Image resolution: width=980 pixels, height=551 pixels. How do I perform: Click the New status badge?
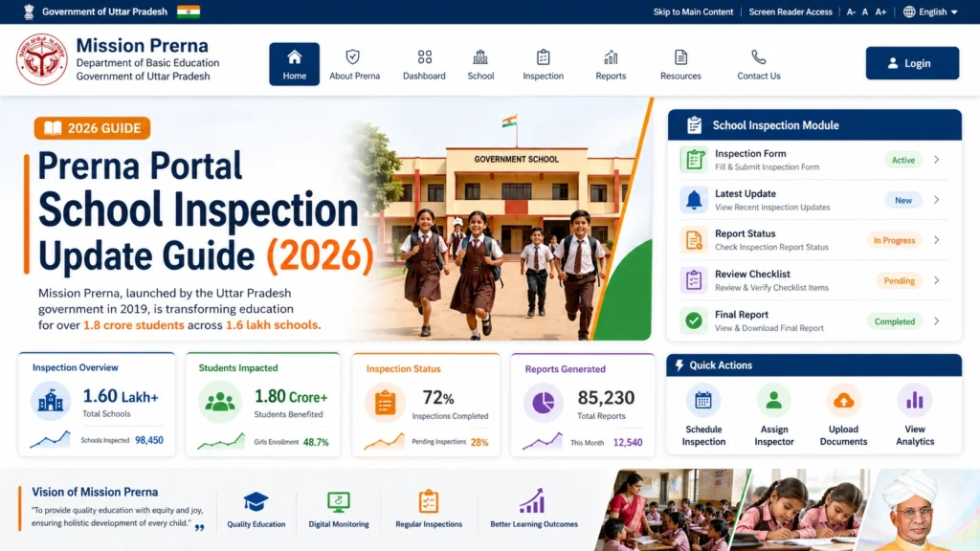(x=903, y=200)
